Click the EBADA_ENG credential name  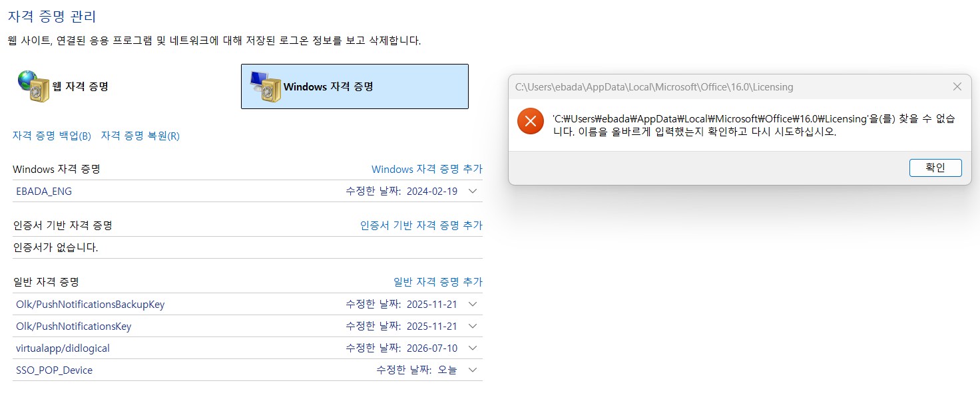click(44, 191)
